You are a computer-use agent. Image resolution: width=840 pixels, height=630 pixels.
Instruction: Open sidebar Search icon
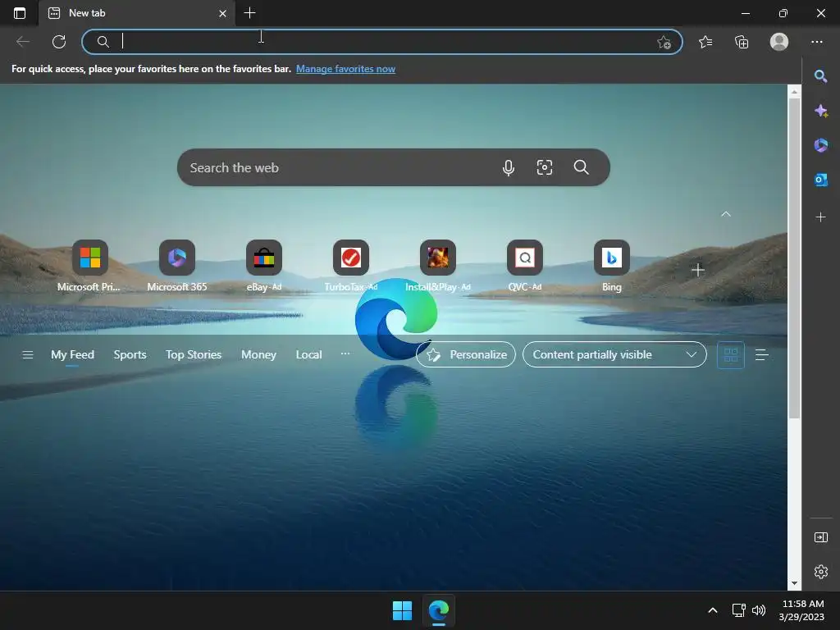point(820,76)
